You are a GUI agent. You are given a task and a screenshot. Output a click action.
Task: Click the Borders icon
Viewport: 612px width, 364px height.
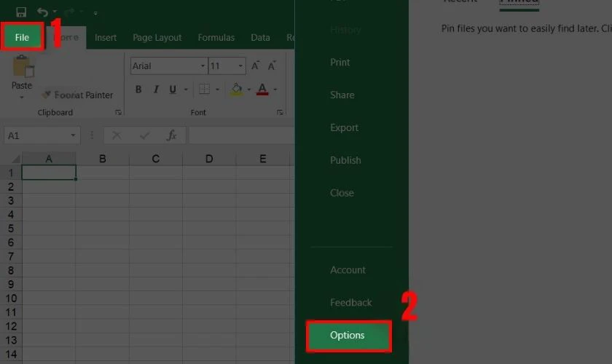[x=204, y=90]
